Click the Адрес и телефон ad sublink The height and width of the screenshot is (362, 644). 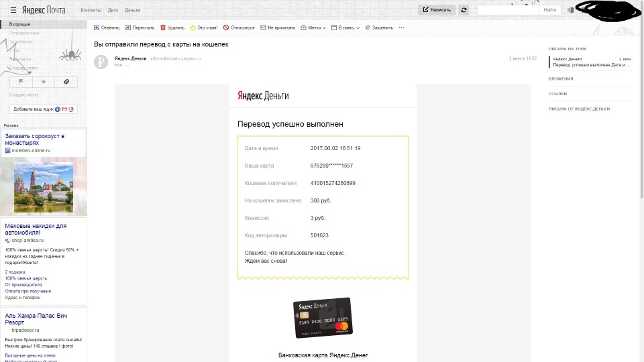23,298
